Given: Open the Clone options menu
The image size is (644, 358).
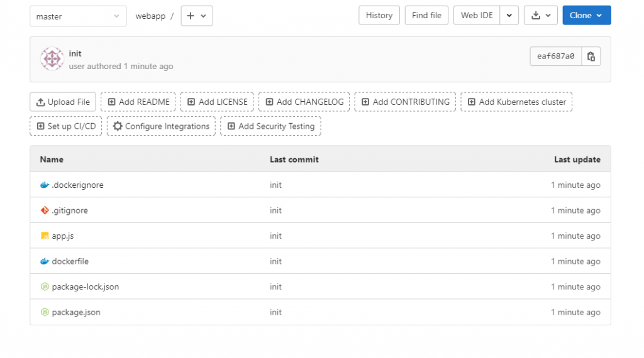Looking at the screenshot, I should (x=586, y=16).
